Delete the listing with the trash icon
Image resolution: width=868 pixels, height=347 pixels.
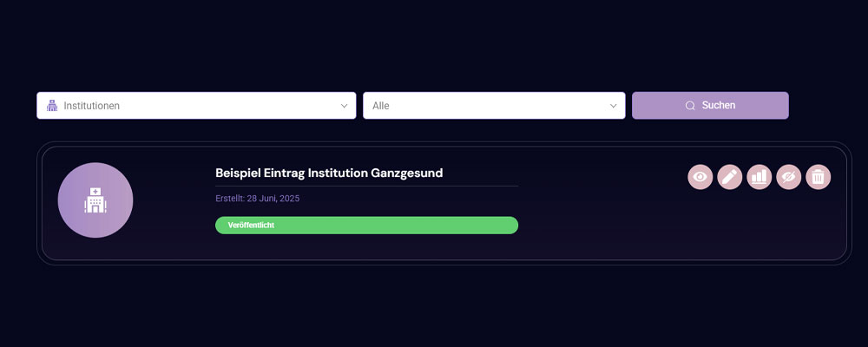pyautogui.click(x=819, y=177)
